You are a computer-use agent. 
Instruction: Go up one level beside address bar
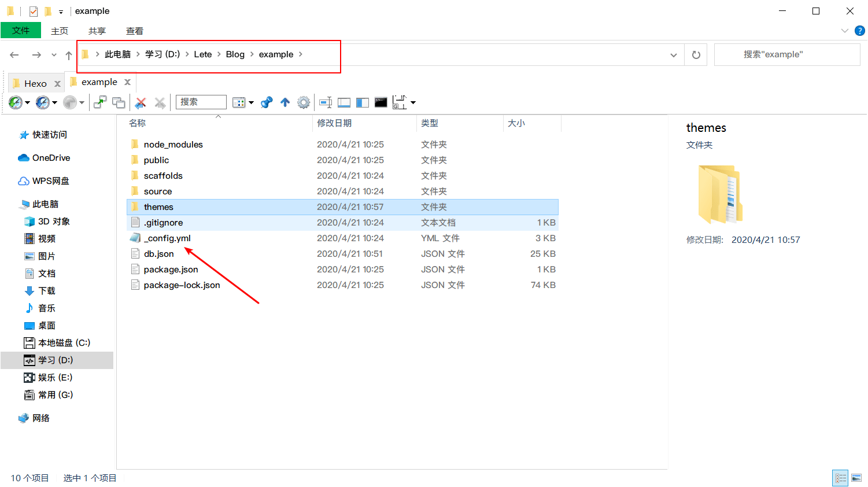point(69,55)
